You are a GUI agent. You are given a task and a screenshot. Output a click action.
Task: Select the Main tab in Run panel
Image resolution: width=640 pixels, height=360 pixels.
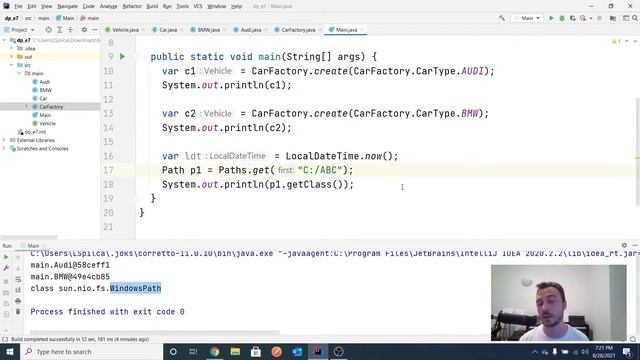[33, 246]
